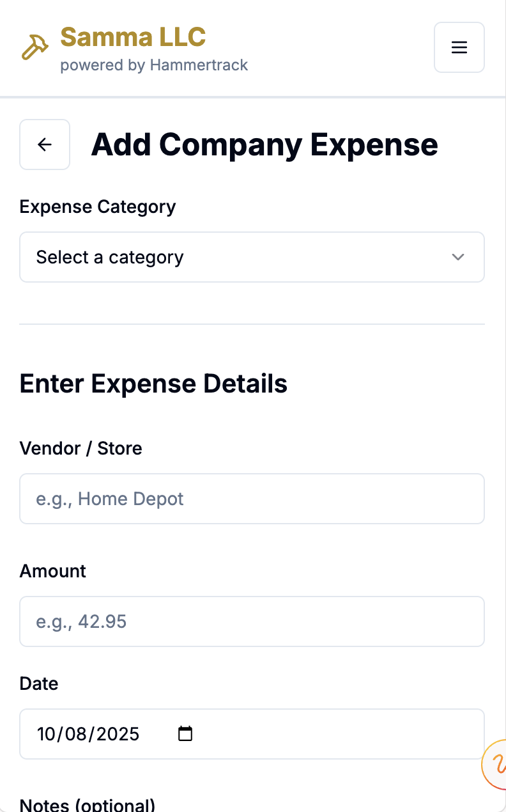Screen dimensions: 506x812
Task: Click the Date field label
Action: pyautogui.click(x=39, y=683)
